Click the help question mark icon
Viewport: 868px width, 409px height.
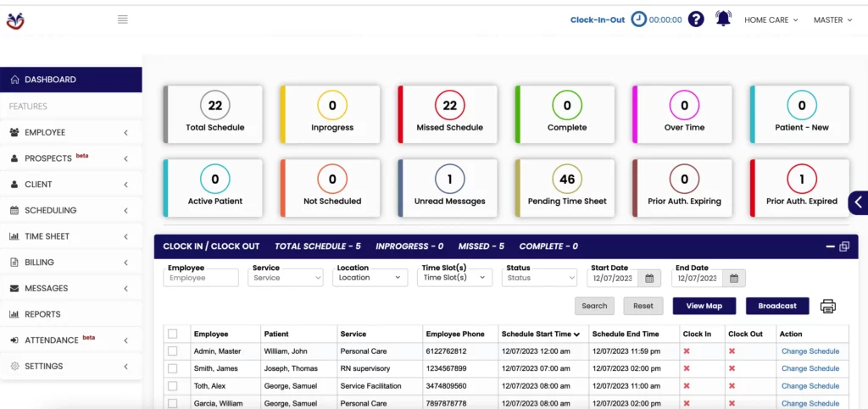[696, 19]
